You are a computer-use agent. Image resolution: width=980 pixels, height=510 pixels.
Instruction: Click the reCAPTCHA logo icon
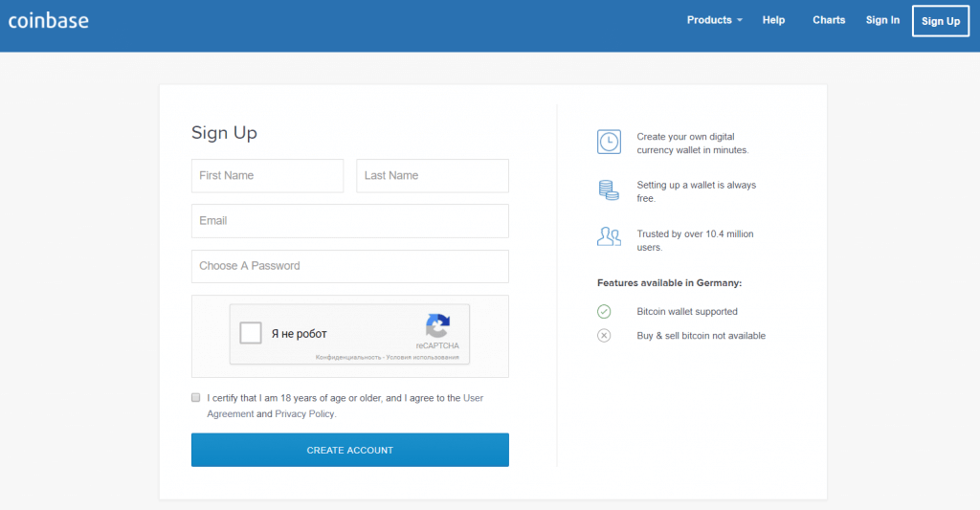tap(438, 325)
